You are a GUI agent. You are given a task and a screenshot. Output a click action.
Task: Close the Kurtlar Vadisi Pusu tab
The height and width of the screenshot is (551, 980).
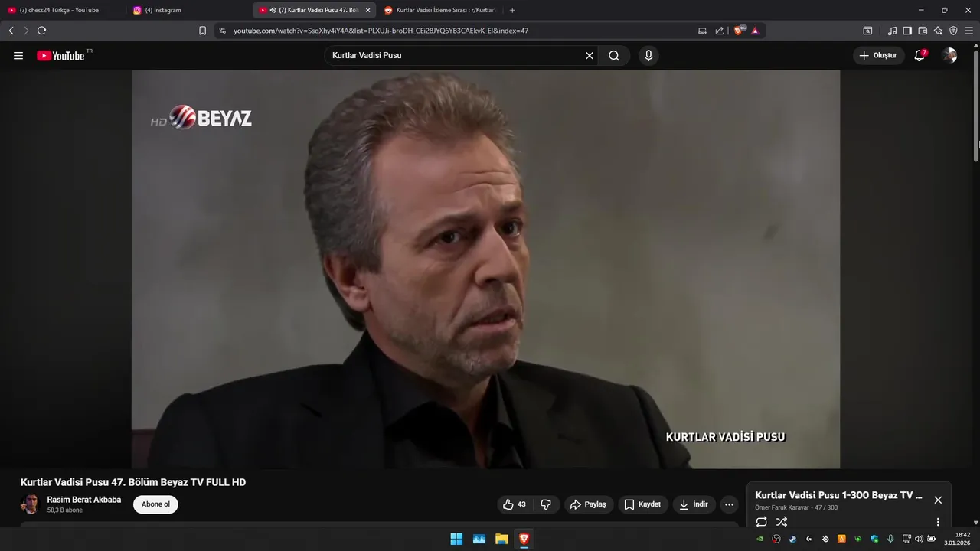pos(368,10)
